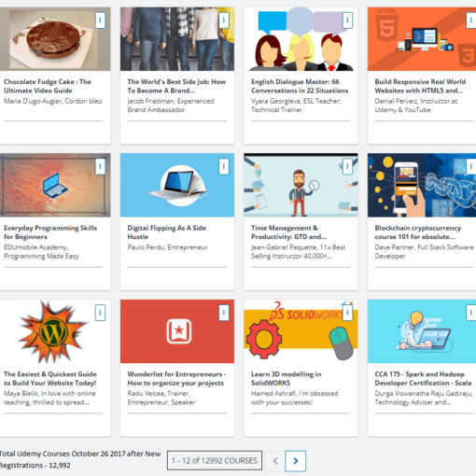Open options menu on Easiest & Quickest Guide card
Image resolution: width=476 pixels, height=476 pixels.
pos(100,313)
